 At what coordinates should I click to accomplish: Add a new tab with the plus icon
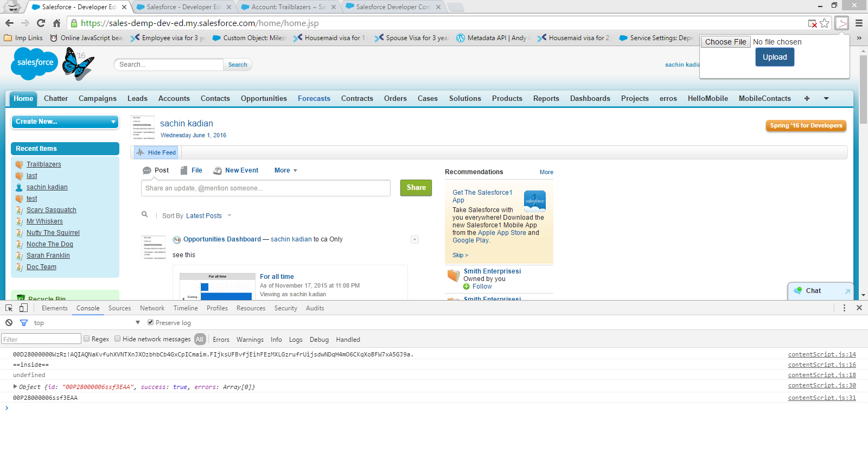coord(807,98)
